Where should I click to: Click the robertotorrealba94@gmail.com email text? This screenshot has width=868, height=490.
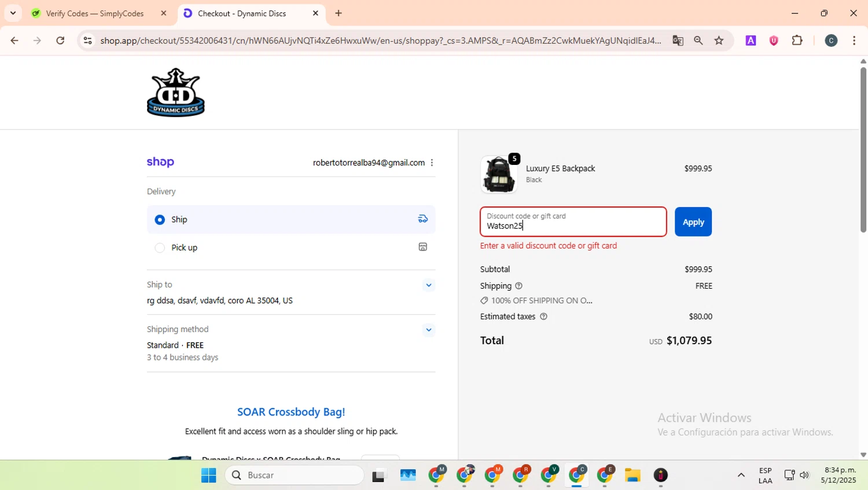(x=369, y=163)
